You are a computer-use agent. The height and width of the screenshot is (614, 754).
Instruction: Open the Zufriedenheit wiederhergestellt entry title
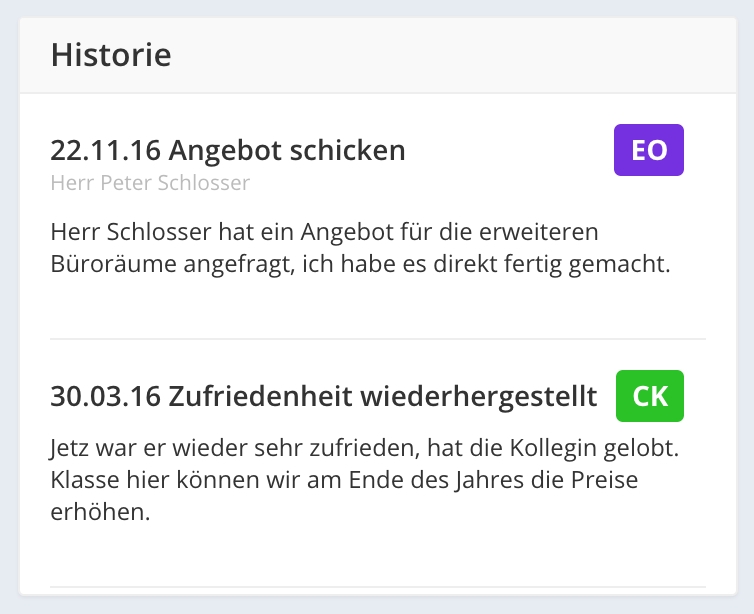324,396
